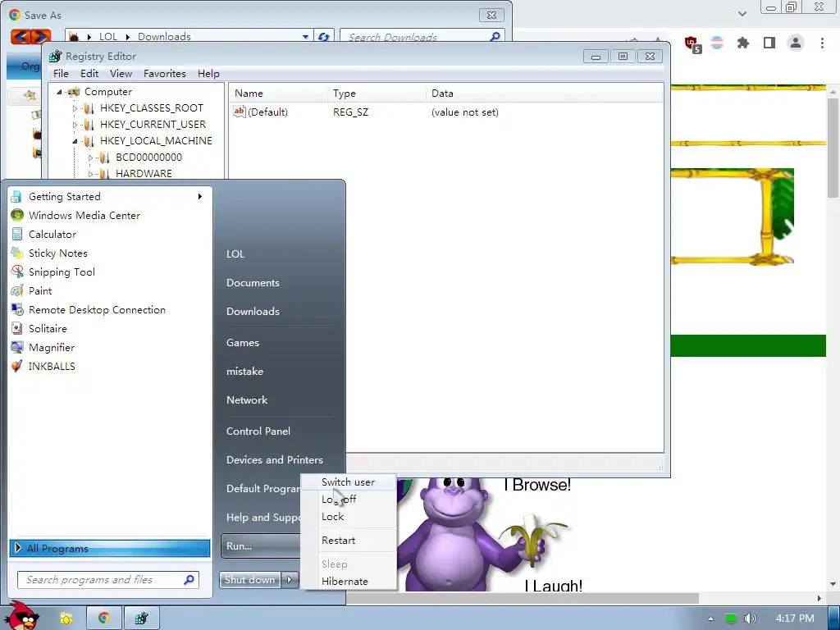Click Run... in Start menu

coord(260,546)
